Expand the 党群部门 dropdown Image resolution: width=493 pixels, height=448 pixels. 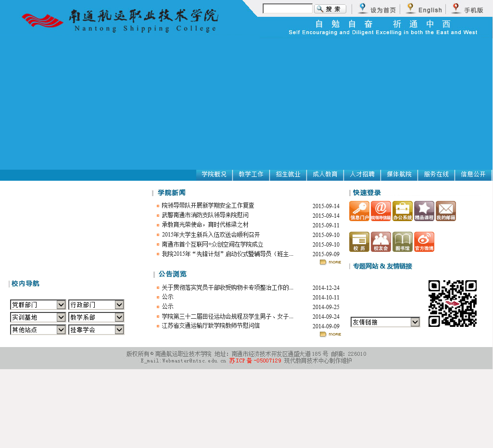pyautogui.click(x=38, y=304)
